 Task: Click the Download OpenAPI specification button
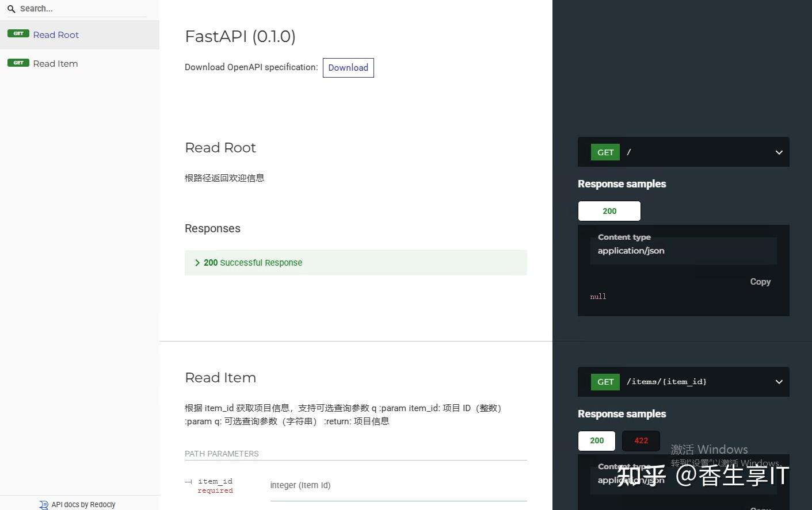[348, 67]
